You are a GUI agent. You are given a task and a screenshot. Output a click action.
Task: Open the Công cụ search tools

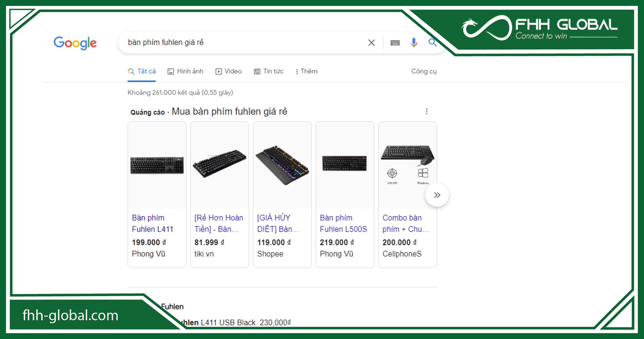point(424,71)
